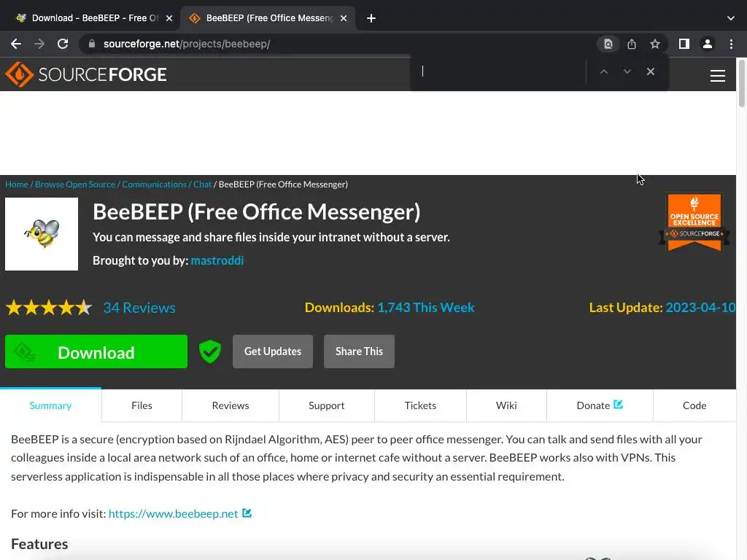Click the padlock site info icon
Image resolution: width=747 pixels, height=560 pixels.
[x=92, y=44]
